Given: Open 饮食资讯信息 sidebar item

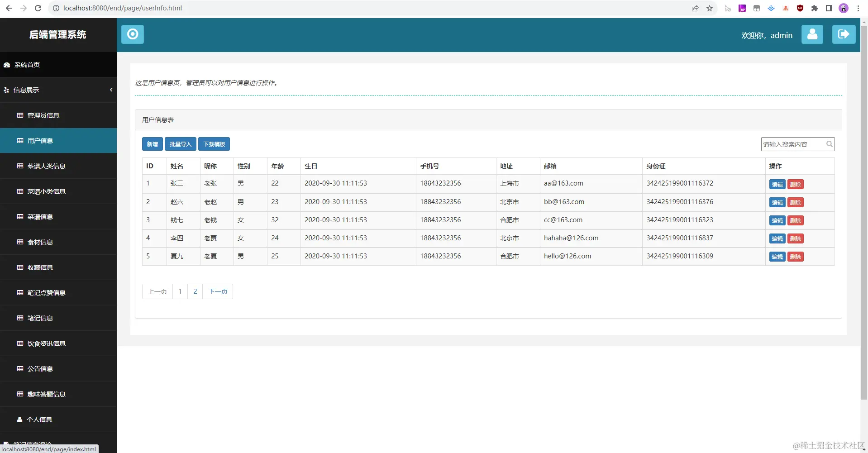Looking at the screenshot, I should coord(58,343).
